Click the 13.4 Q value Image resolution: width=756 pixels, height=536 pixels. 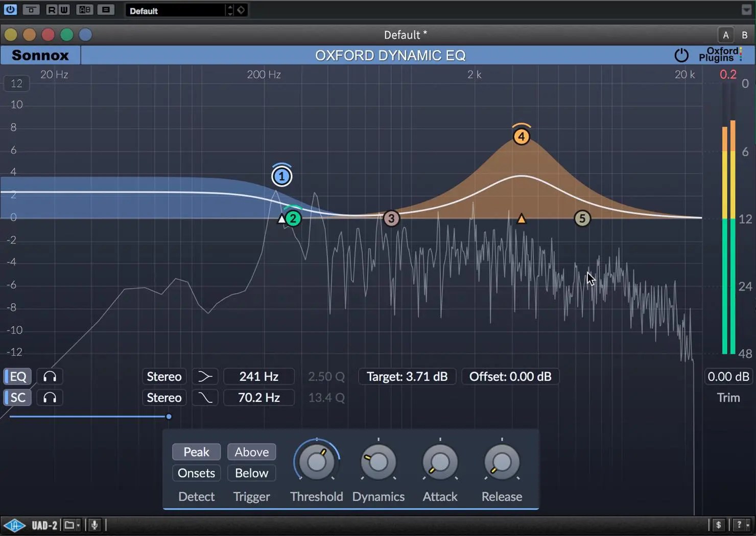pos(326,398)
